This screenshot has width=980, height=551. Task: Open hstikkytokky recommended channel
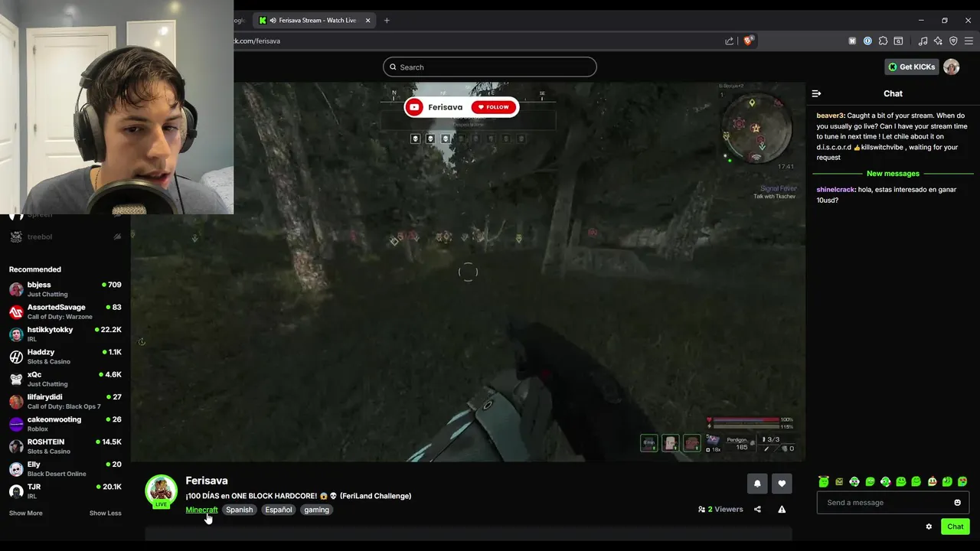click(x=65, y=334)
